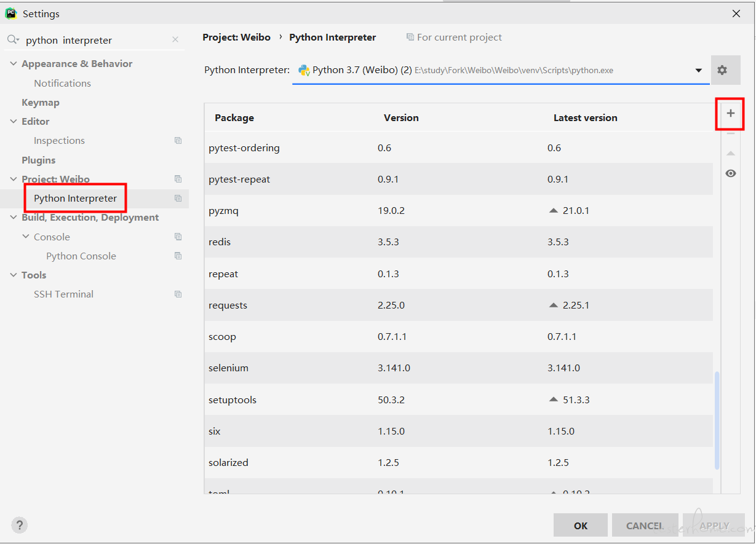Click the upgrade arrow next to pyzmq 21.0.1
Screen dimensions: 756x544
[x=553, y=210]
